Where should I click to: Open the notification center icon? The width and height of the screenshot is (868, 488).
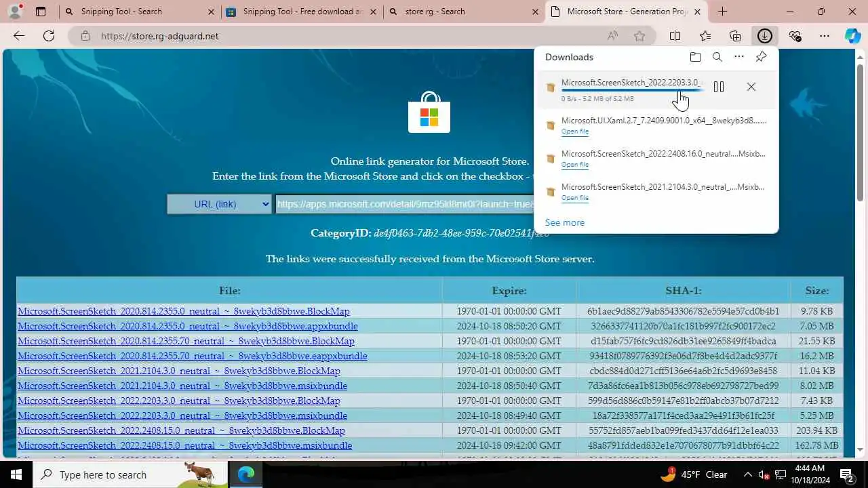click(847, 474)
